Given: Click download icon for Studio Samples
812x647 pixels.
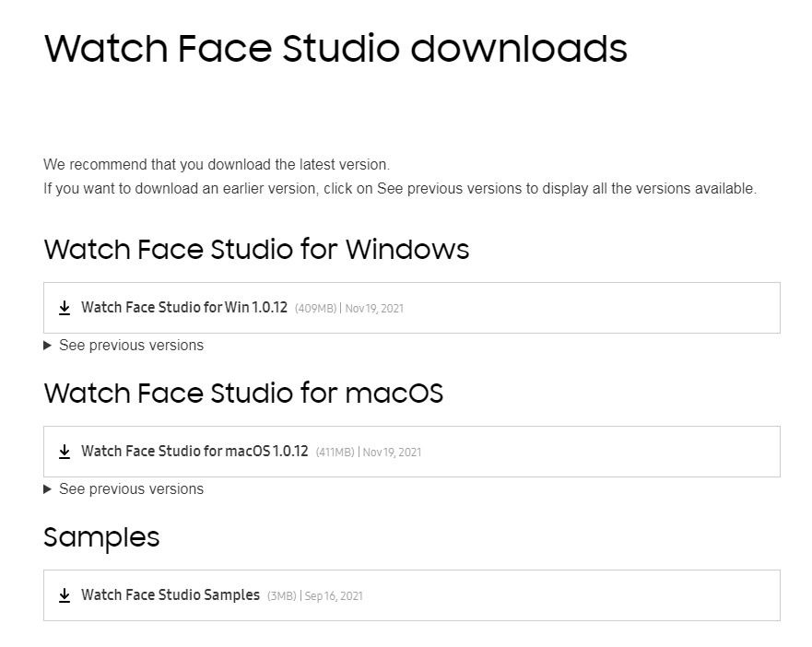Looking at the screenshot, I should [x=65, y=595].
